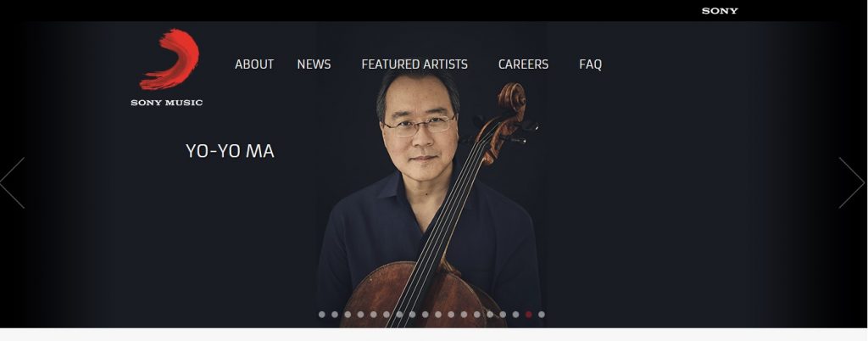
Task: Open the ABOUT menu item
Action: (254, 64)
